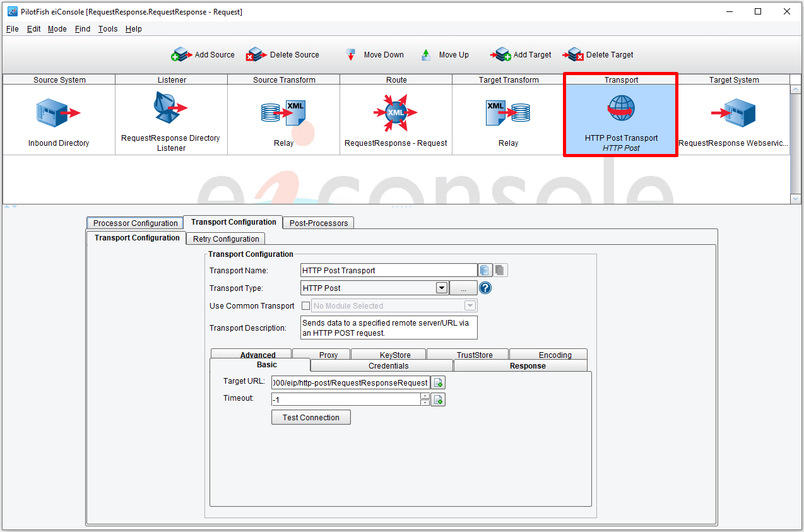This screenshot has height=532, width=804.
Task: Open the Retry Configuration sub-tab
Action: 225,239
